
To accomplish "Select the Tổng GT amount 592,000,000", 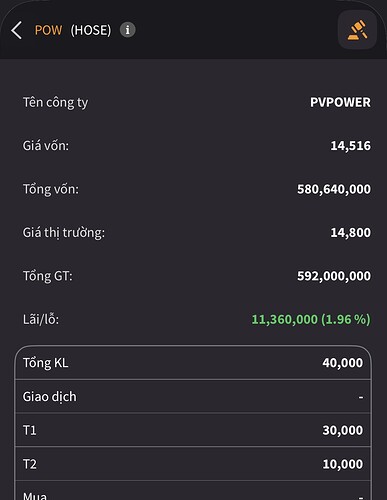I will pyautogui.click(x=334, y=276).
